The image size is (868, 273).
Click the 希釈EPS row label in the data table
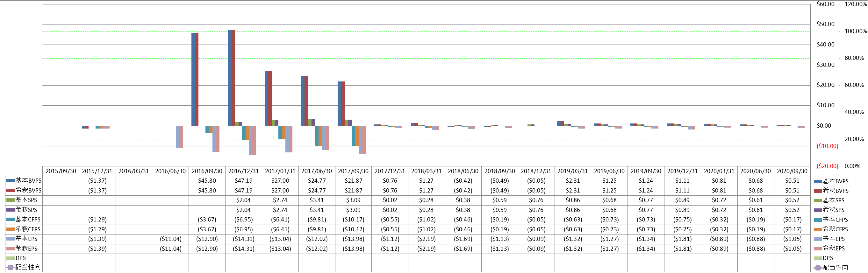(x=26, y=248)
